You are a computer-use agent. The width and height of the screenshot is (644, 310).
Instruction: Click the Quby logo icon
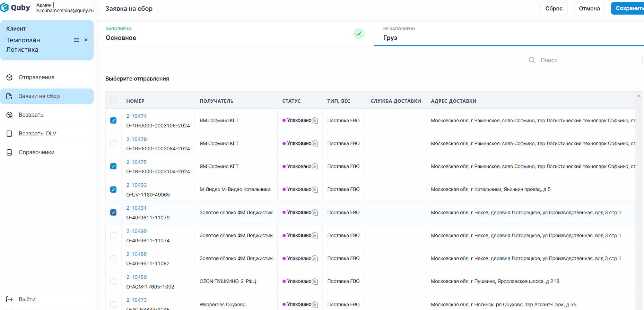click(x=5, y=8)
